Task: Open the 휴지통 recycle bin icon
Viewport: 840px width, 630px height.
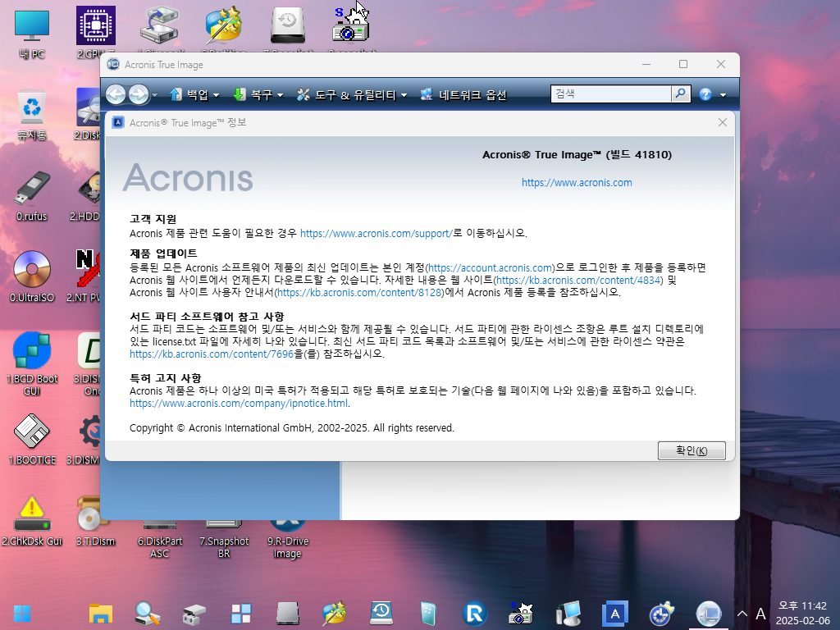Action: coord(32,115)
